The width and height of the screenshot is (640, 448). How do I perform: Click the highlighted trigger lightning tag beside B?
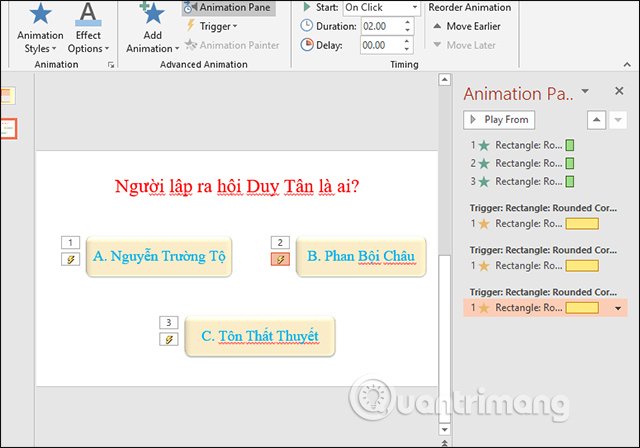point(280,259)
